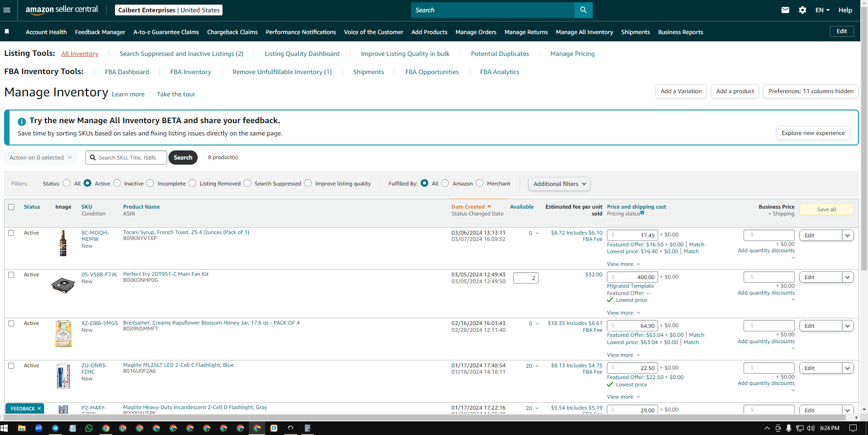This screenshot has width=868, height=435.
Task: Select the Inactive status radio button
Action: 117,183
